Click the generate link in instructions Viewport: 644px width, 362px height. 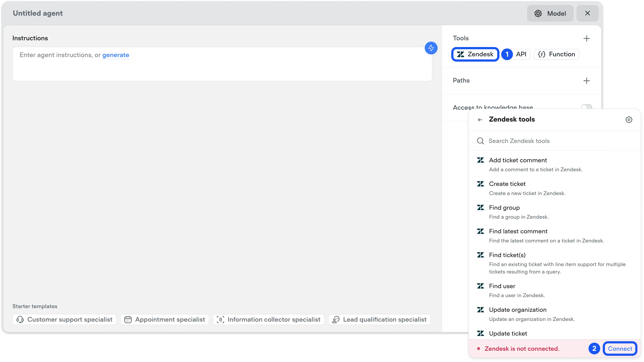tap(116, 55)
